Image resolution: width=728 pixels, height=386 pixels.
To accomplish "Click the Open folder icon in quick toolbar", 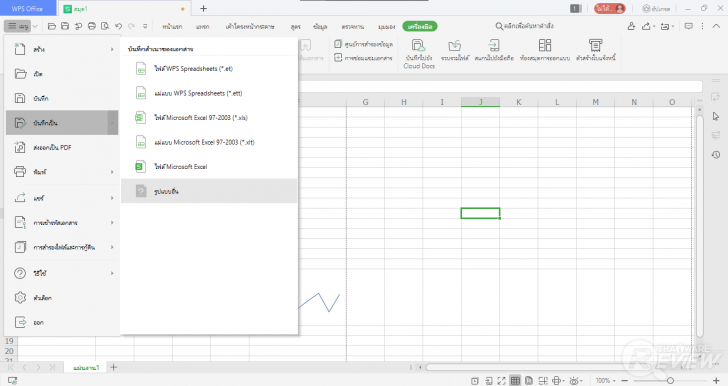I will pos(52,26).
